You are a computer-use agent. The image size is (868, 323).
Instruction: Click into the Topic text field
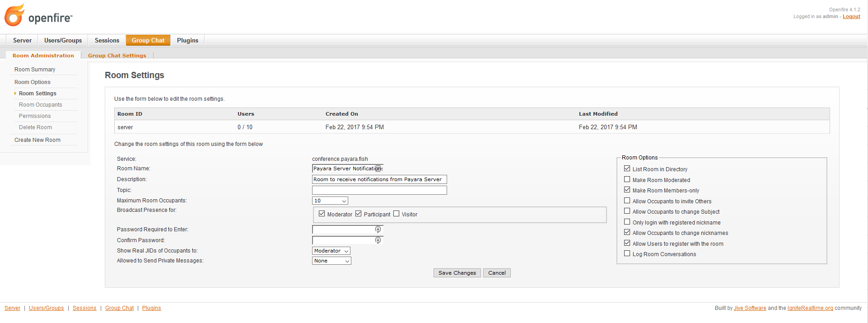(379, 190)
